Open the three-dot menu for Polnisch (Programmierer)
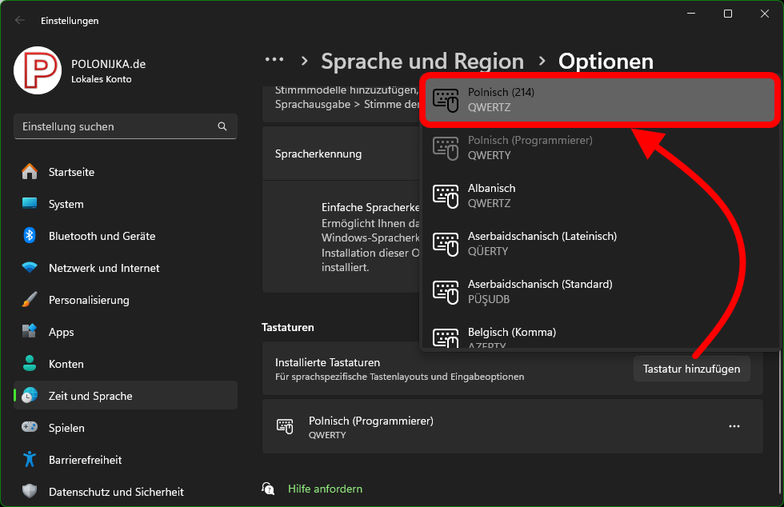The height and width of the screenshot is (507, 784). coord(734,427)
